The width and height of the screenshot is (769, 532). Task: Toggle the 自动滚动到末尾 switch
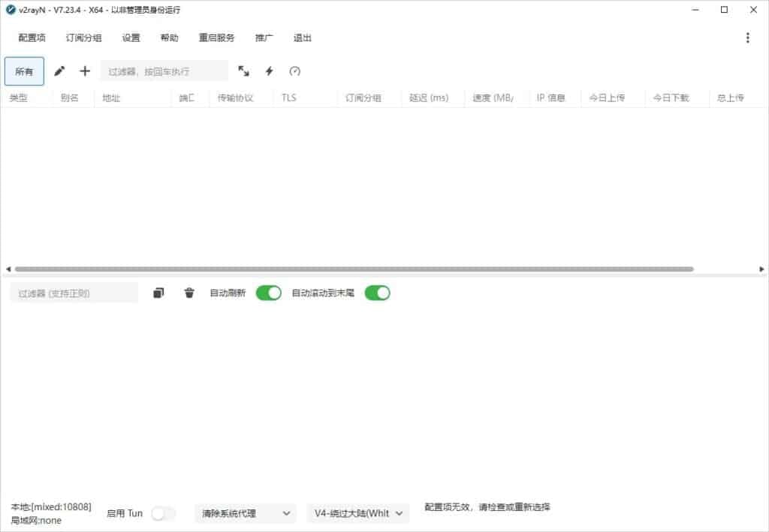pyautogui.click(x=378, y=293)
